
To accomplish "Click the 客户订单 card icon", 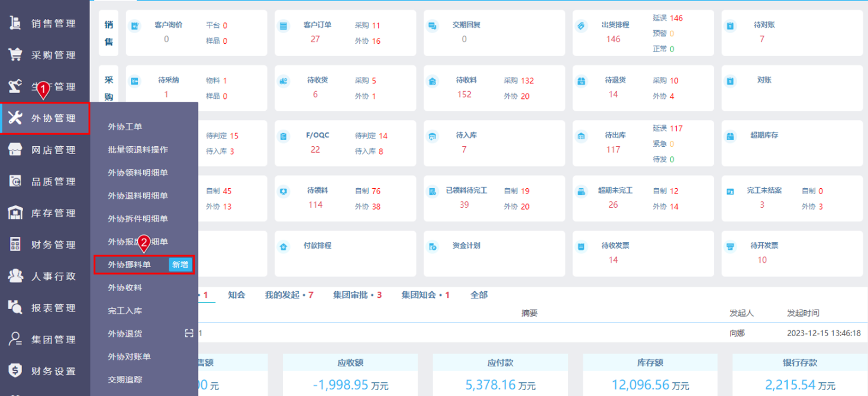I will tap(283, 26).
